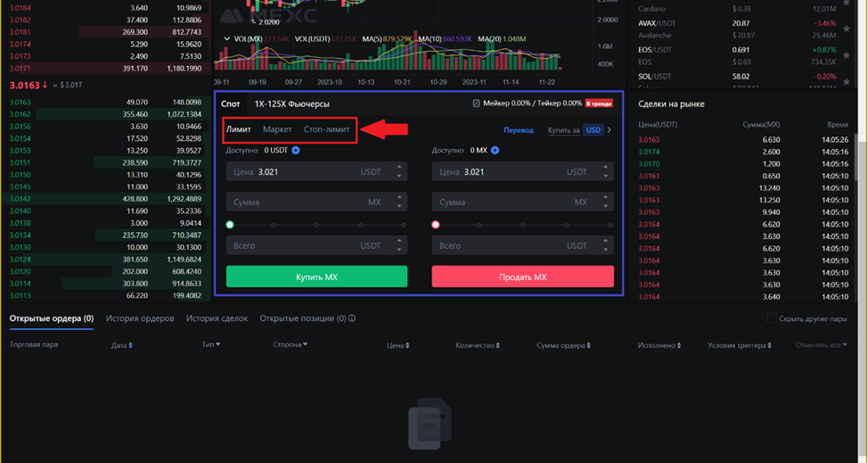Click the plus icon beside 0 USDT balance
The image size is (868, 463).
(x=296, y=151)
